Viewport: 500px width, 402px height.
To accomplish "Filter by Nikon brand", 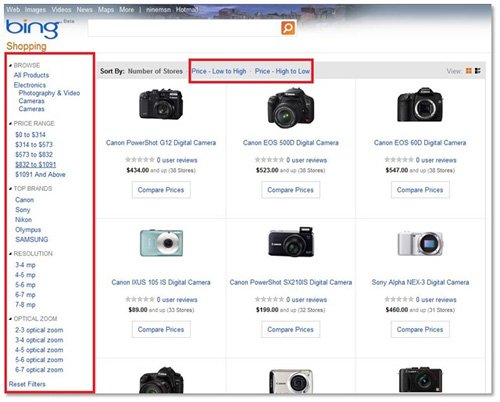I will 23,220.
